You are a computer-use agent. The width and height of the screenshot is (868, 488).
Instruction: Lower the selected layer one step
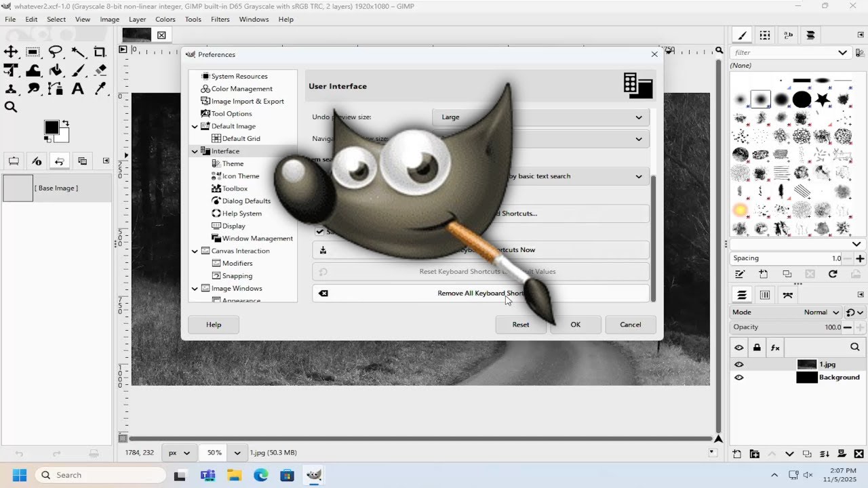pyautogui.click(x=789, y=454)
